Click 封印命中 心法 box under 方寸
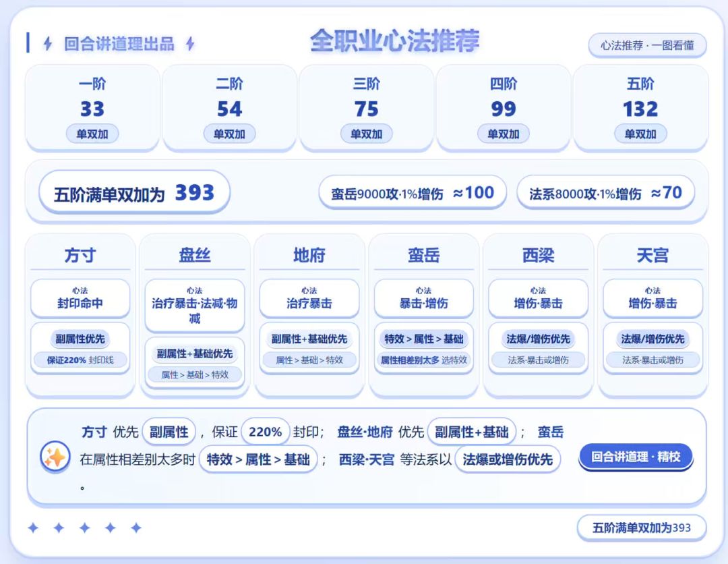The width and height of the screenshot is (728, 564). pos(80,298)
